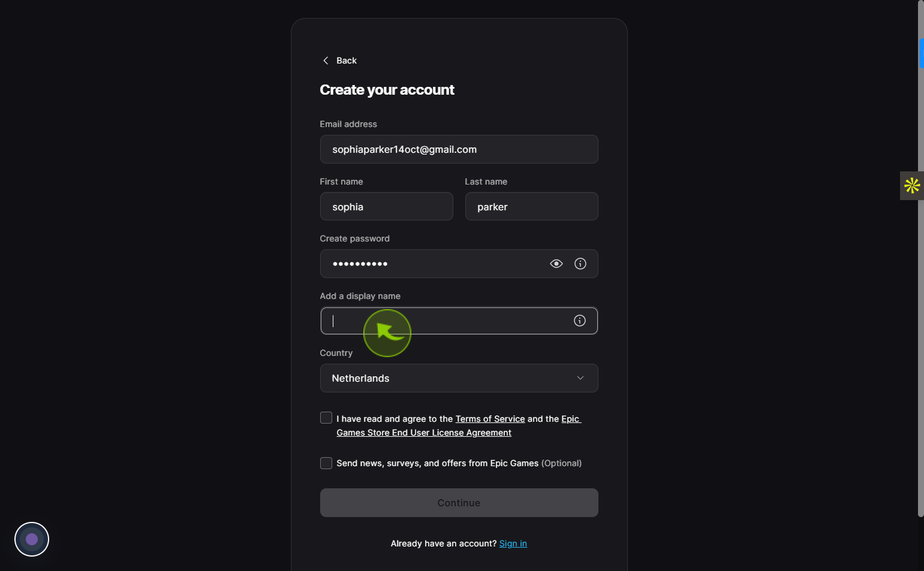Click the Back arrow icon

(326, 61)
